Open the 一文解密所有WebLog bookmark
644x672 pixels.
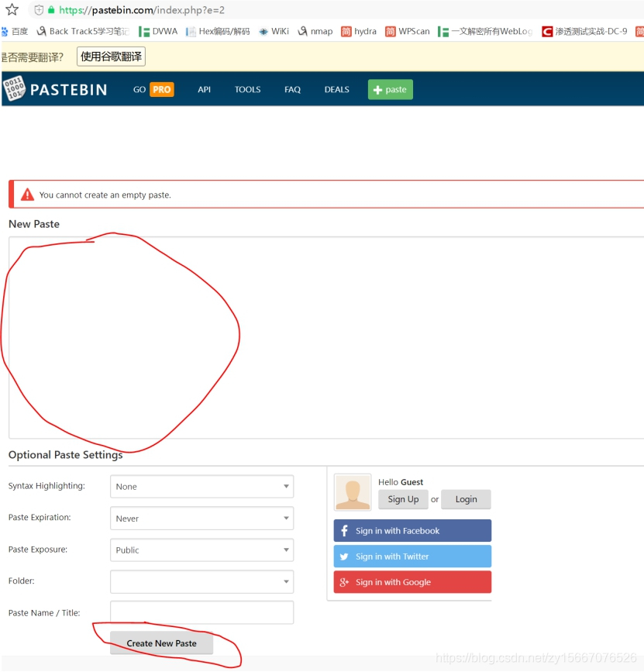click(x=485, y=31)
